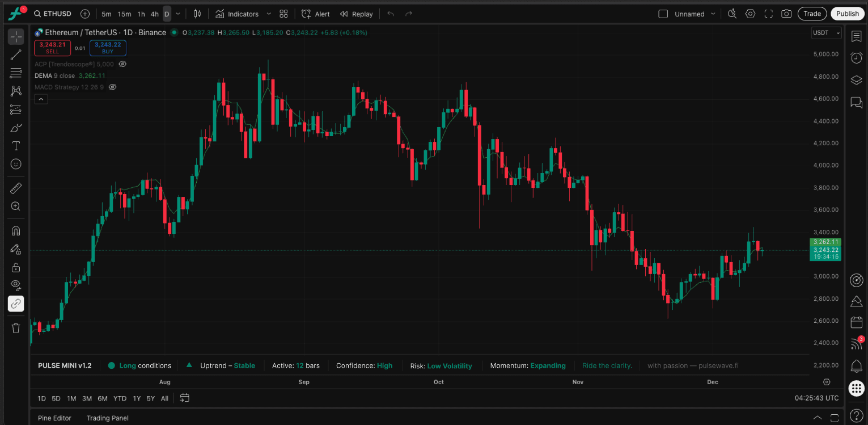868x425 pixels.
Task: Open the watchlist panel
Action: pos(856,36)
